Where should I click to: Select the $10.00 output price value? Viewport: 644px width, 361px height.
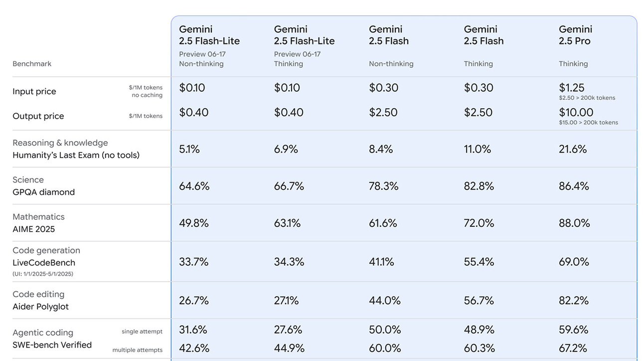point(576,112)
